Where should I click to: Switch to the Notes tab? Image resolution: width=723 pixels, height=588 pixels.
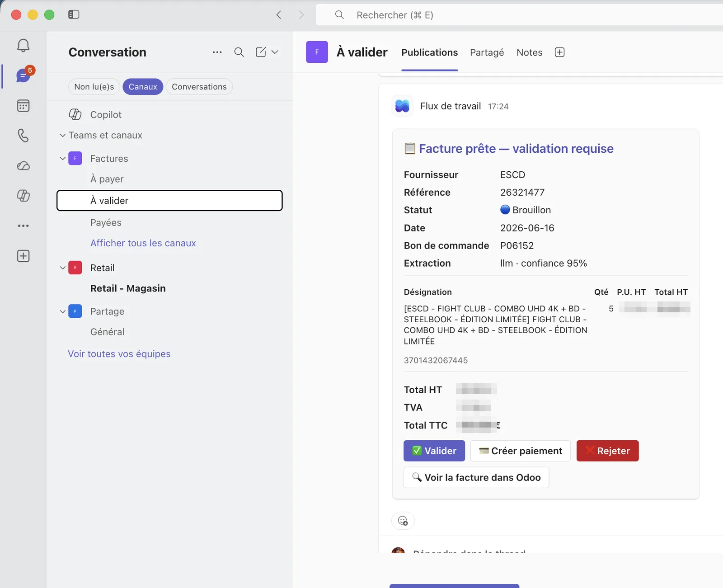529,52
